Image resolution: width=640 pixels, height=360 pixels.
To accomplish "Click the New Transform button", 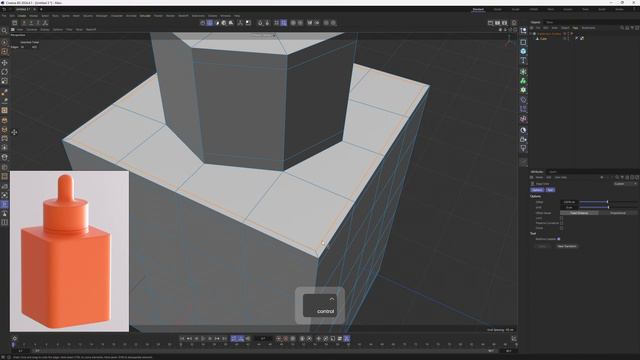I will 567,246.
